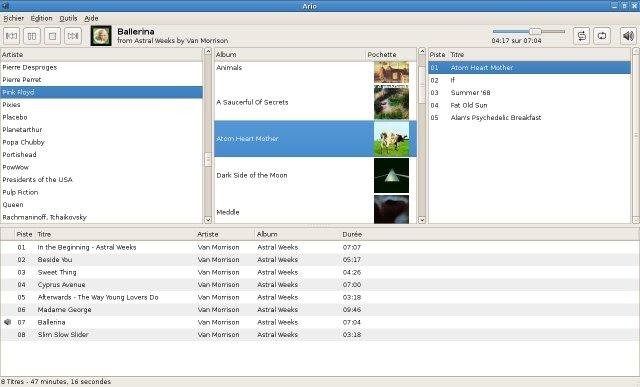Toggle repeat mode button

[602, 36]
